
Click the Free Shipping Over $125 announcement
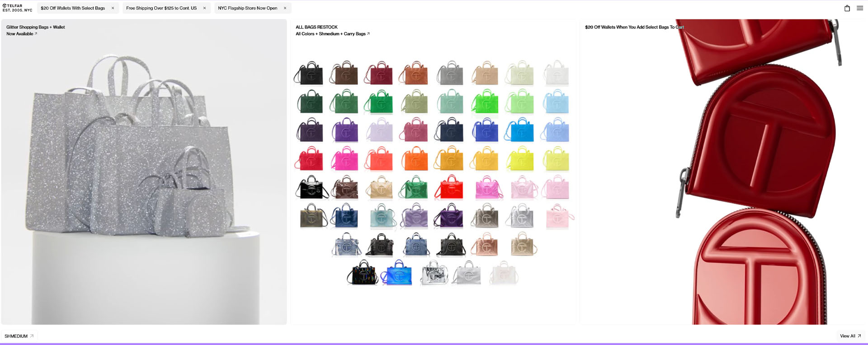(x=161, y=8)
